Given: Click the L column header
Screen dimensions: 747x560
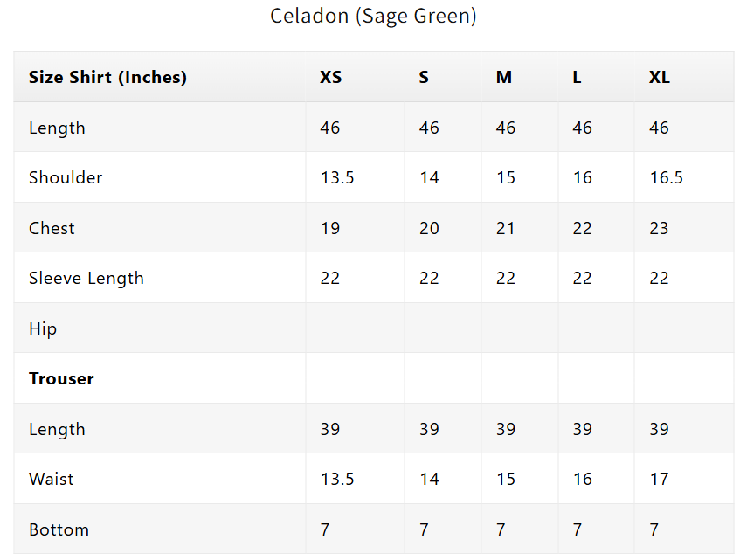Looking at the screenshot, I should coord(577,77).
